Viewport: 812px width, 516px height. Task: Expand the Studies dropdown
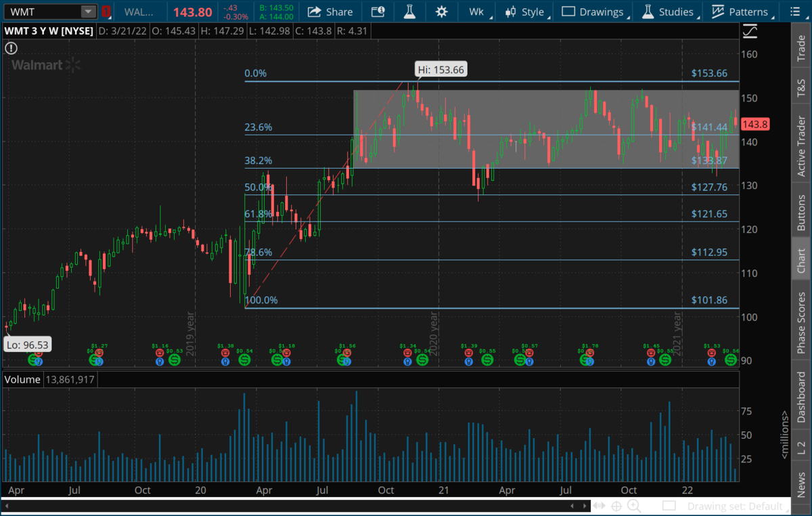point(667,12)
